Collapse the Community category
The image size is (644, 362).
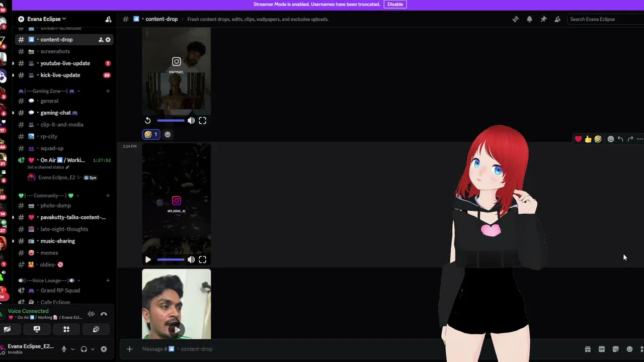click(49, 196)
